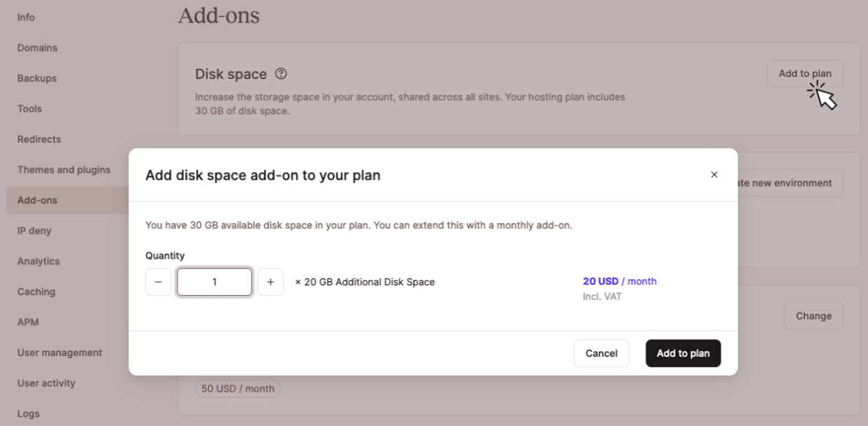Decrease the add-on quantity
This screenshot has width=868, height=426.
[158, 282]
